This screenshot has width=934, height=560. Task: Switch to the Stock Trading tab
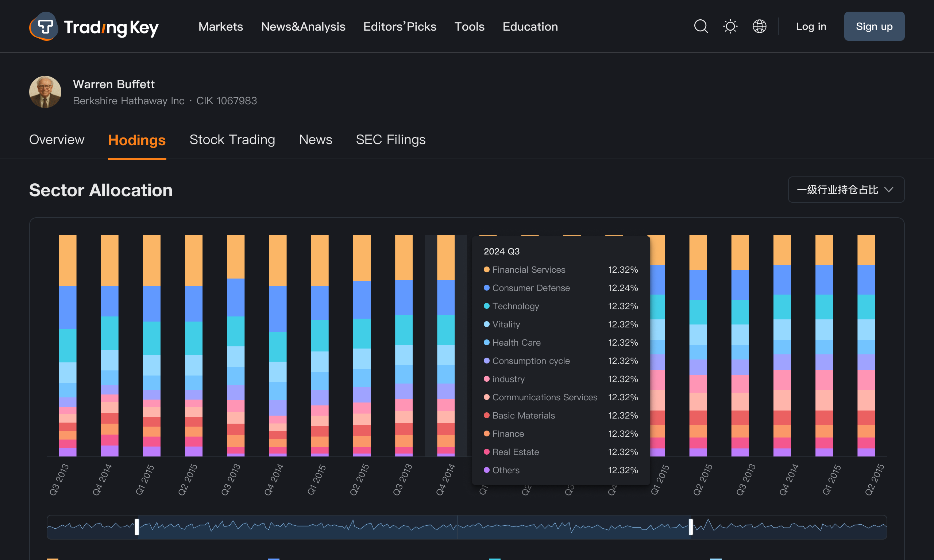coord(232,140)
